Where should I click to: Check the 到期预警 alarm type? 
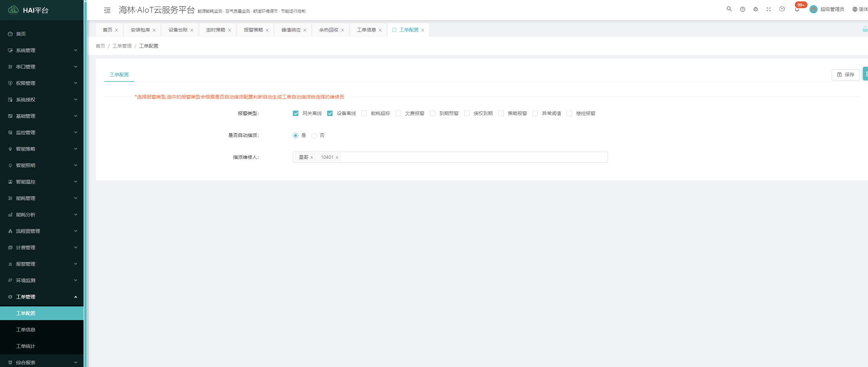[x=433, y=113]
